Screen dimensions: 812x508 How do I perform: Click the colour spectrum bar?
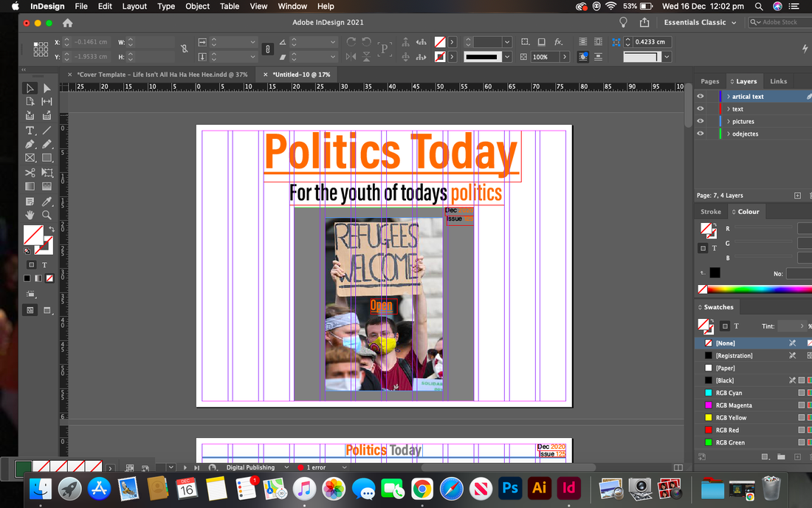pos(759,289)
